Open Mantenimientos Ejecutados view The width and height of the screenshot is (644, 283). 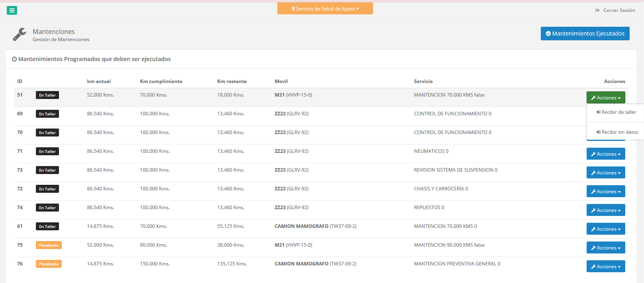pyautogui.click(x=585, y=34)
